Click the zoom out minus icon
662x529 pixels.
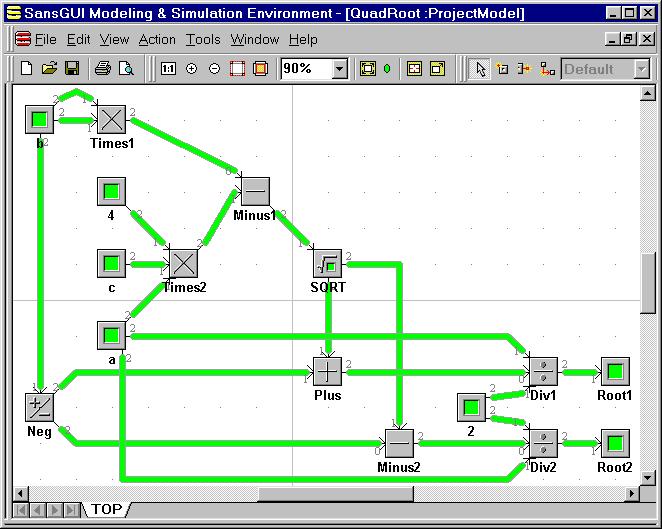214,69
